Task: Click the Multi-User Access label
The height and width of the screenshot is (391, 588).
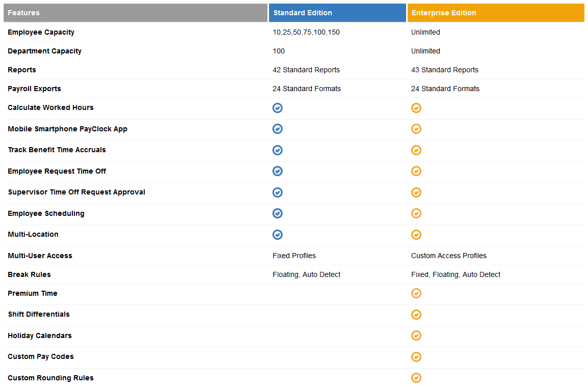Action: (x=40, y=256)
